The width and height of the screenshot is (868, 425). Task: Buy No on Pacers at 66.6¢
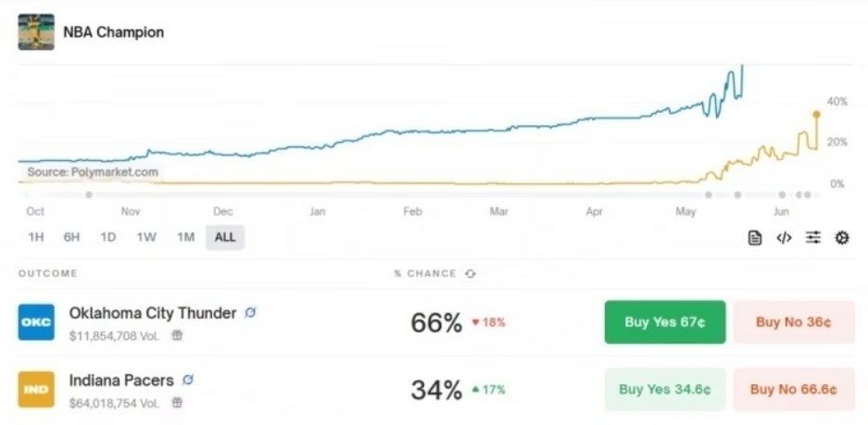coord(794,390)
